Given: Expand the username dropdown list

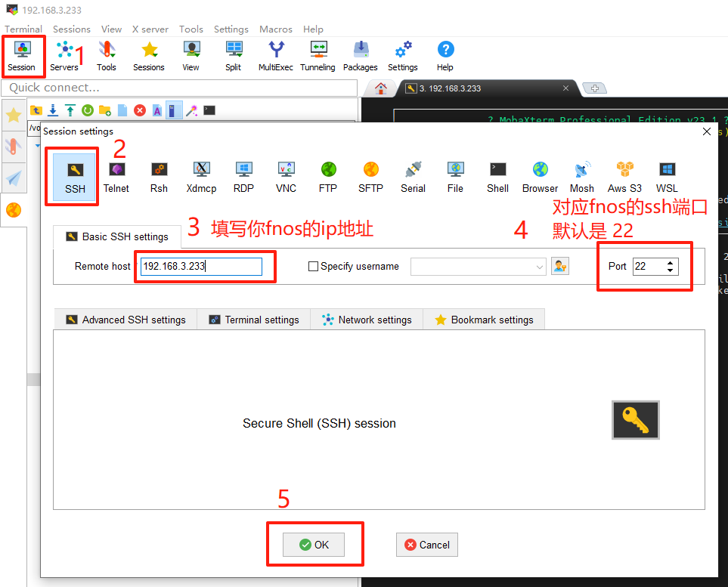Looking at the screenshot, I should pos(539,267).
